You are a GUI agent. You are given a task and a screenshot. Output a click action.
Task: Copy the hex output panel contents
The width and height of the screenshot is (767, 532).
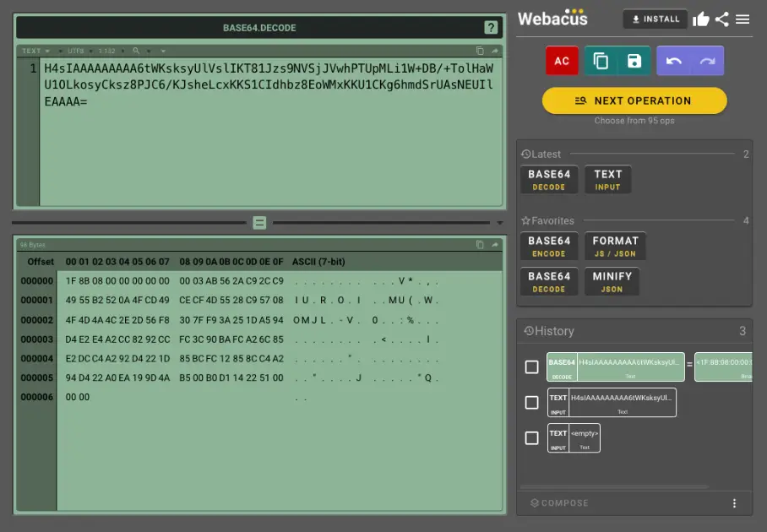pyautogui.click(x=480, y=245)
